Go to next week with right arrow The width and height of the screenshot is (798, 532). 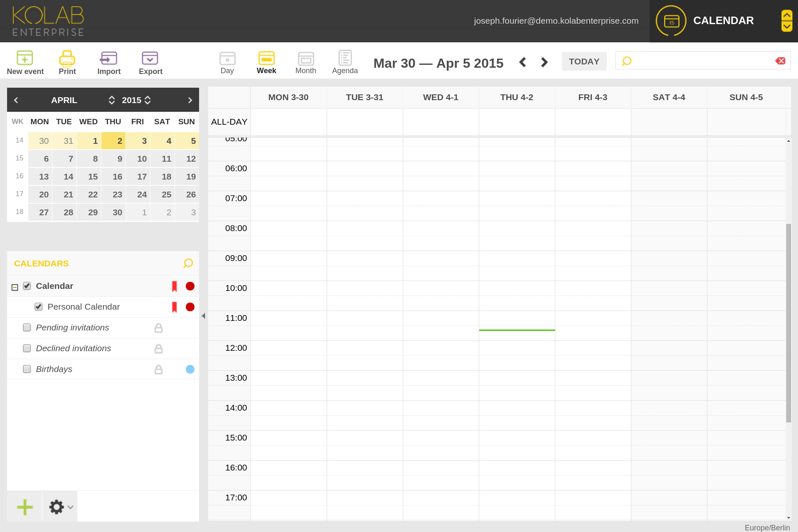tap(544, 62)
